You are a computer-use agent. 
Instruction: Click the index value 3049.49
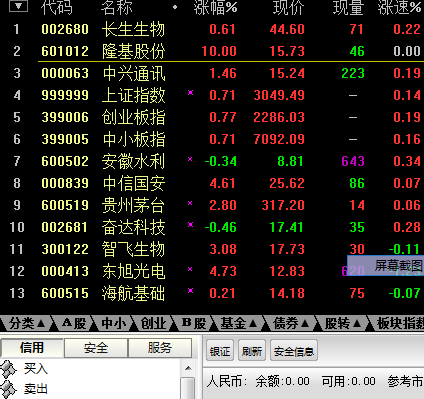click(279, 95)
